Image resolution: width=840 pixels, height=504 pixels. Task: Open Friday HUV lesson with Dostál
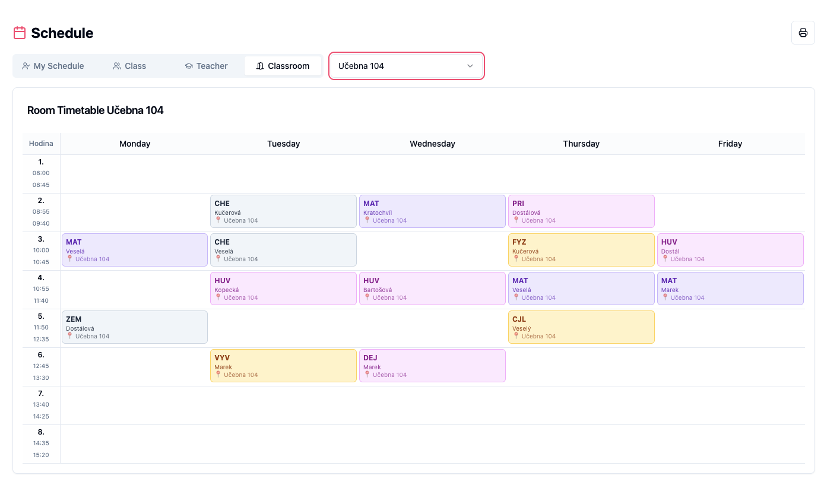(x=730, y=250)
